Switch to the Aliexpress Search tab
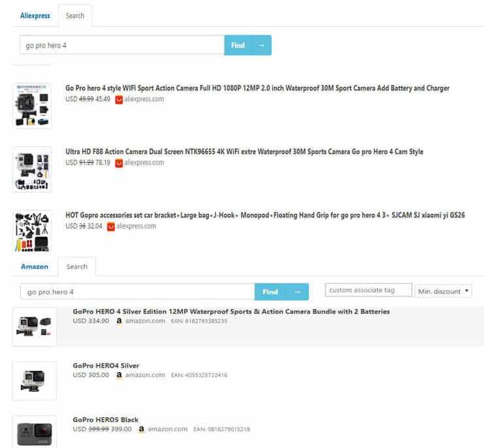 coord(74,16)
